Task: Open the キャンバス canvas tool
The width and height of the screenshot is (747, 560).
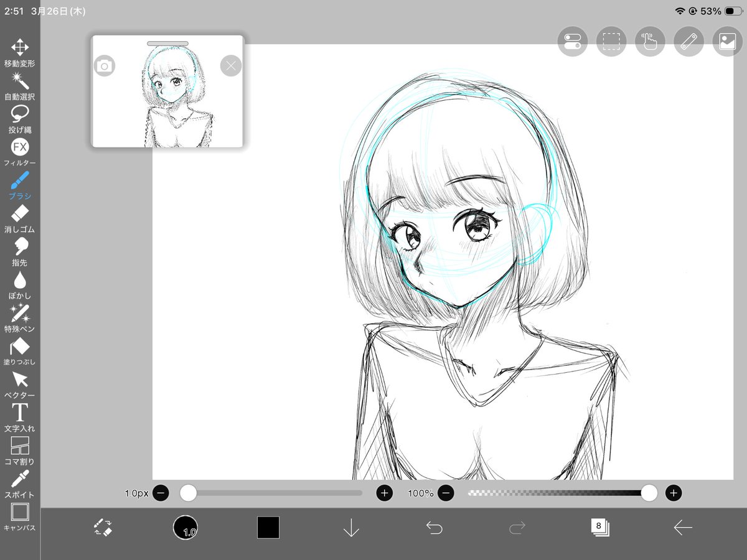Action: click(20, 518)
